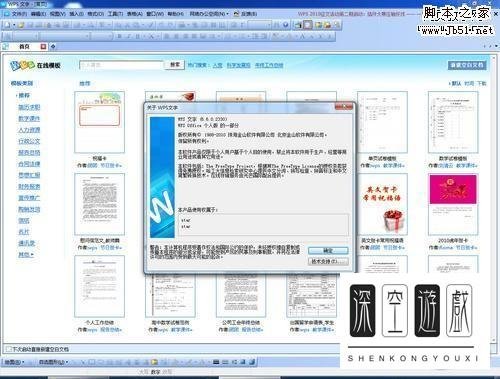This screenshot has height=379, width=500.
Task: Open the 思想汇报 category link
Action: 29,175
